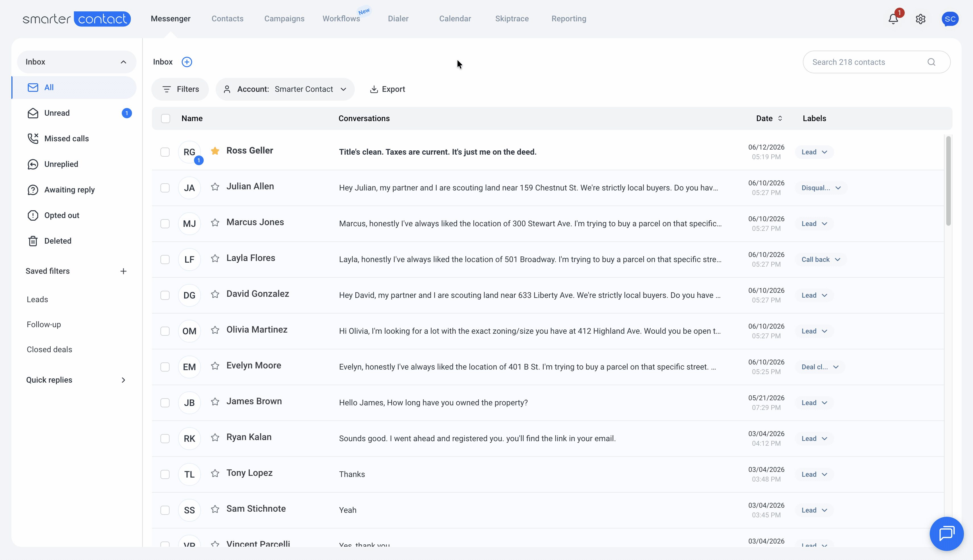973x560 pixels.
Task: Check the Marcus Jones row checkbox
Action: pyautogui.click(x=165, y=224)
